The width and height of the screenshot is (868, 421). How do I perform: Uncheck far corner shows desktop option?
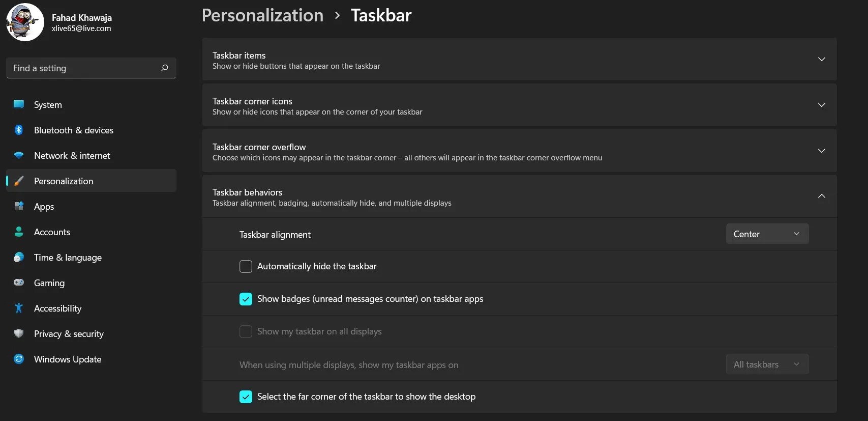pos(246,397)
